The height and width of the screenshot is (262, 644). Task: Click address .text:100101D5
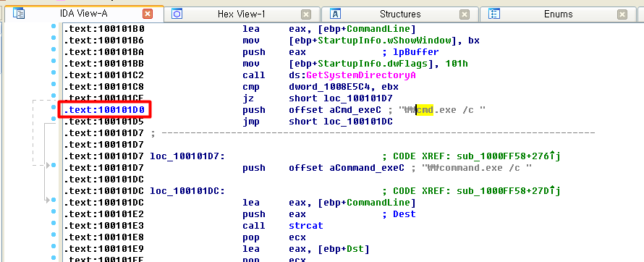(104, 122)
